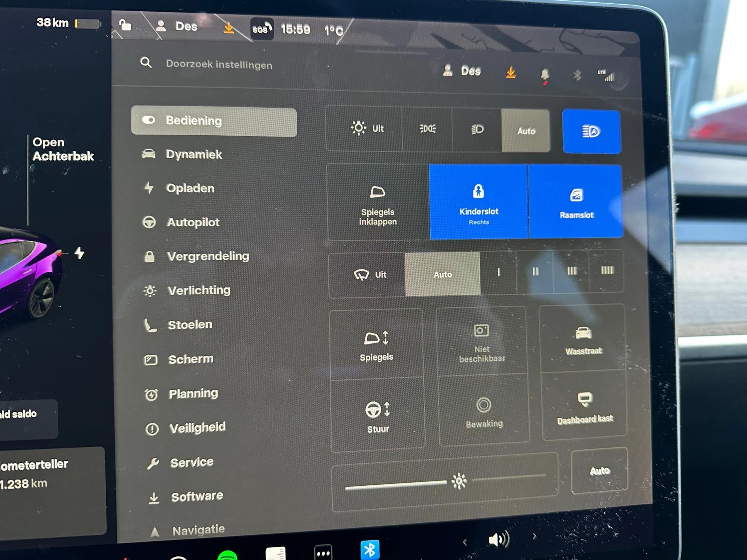The image size is (747, 560).
Task: Tap the orange software download arrow
Action: (511, 72)
